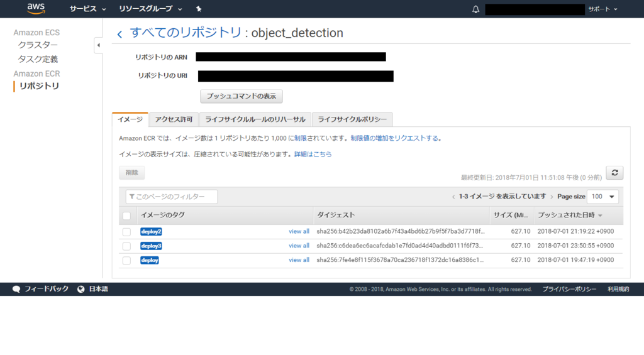The height and width of the screenshot is (355, 644).
Task: Refresh the image list
Action: 614,173
